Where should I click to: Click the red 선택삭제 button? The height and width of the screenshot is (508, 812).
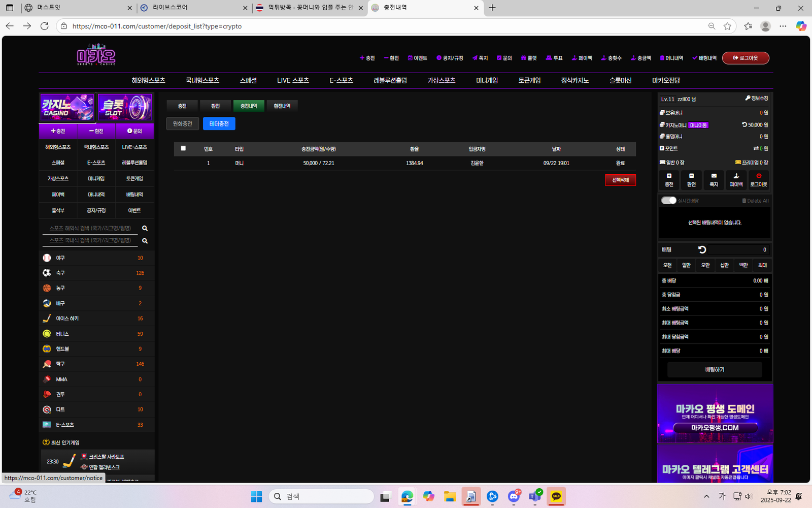pos(620,180)
